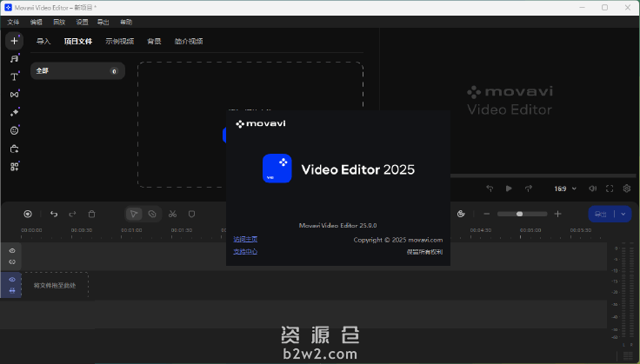
Task: Expand the export options arrow
Action: tap(623, 214)
